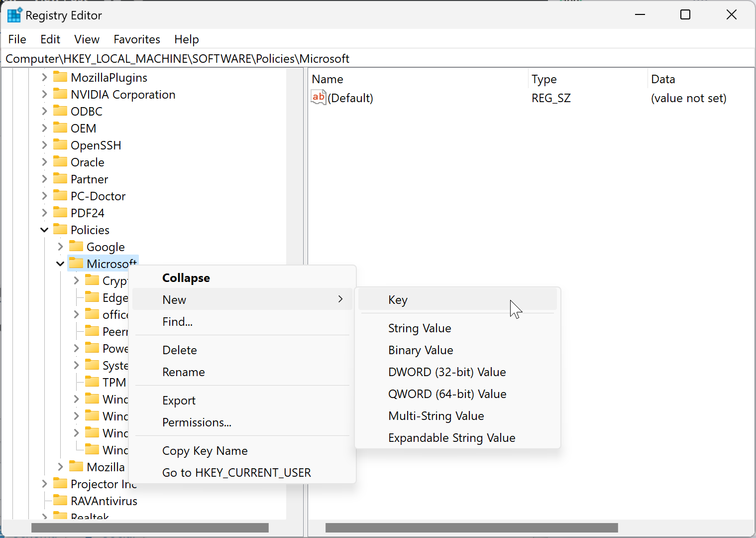756x538 pixels.
Task: Select the Partner key label
Action: coord(89,179)
